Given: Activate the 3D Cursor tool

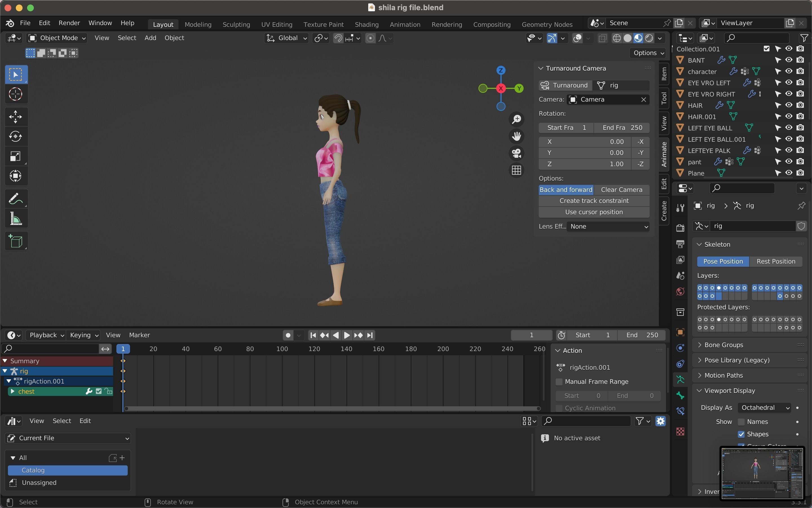Looking at the screenshot, I should pos(16,95).
